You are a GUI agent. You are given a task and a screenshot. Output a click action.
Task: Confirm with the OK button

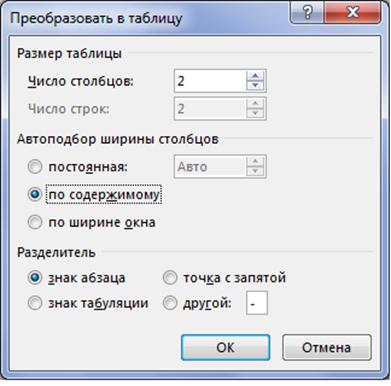tap(225, 347)
